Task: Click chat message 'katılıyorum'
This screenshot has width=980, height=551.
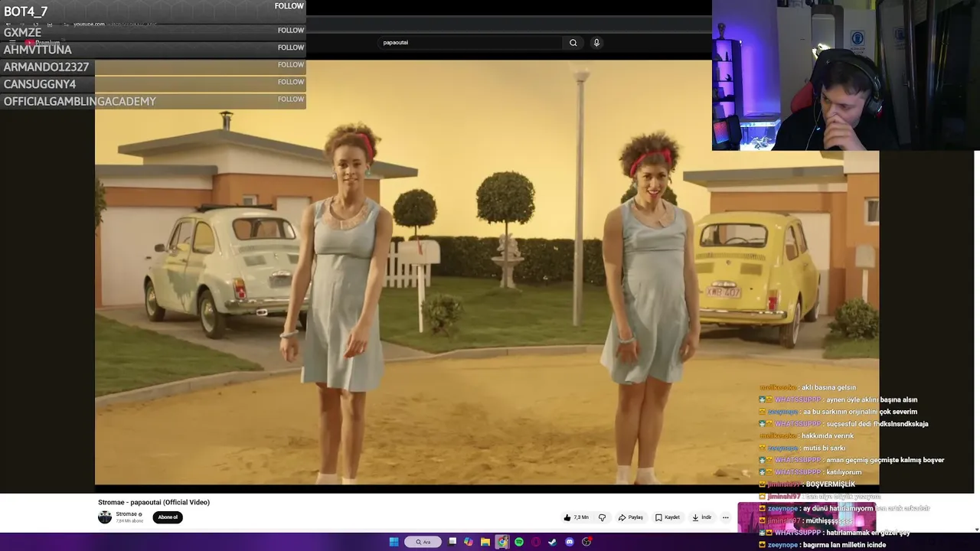Action: click(x=843, y=472)
